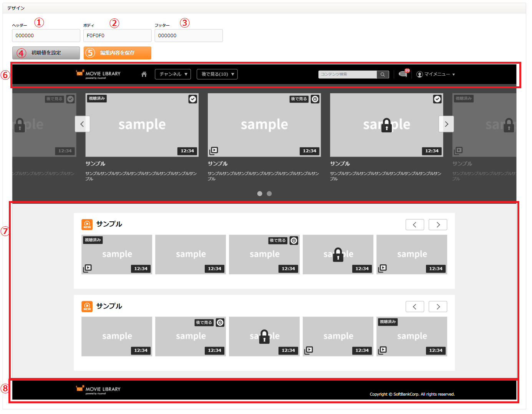Image resolution: width=532 pixels, height=414 pixels.
Task: Click 後で見る label in first サンプル row
Action: [278, 241]
